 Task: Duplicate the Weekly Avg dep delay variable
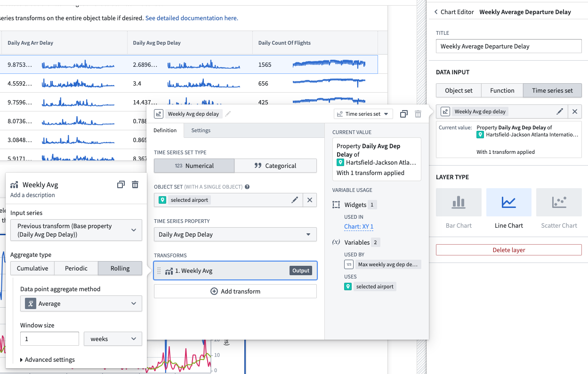point(403,114)
